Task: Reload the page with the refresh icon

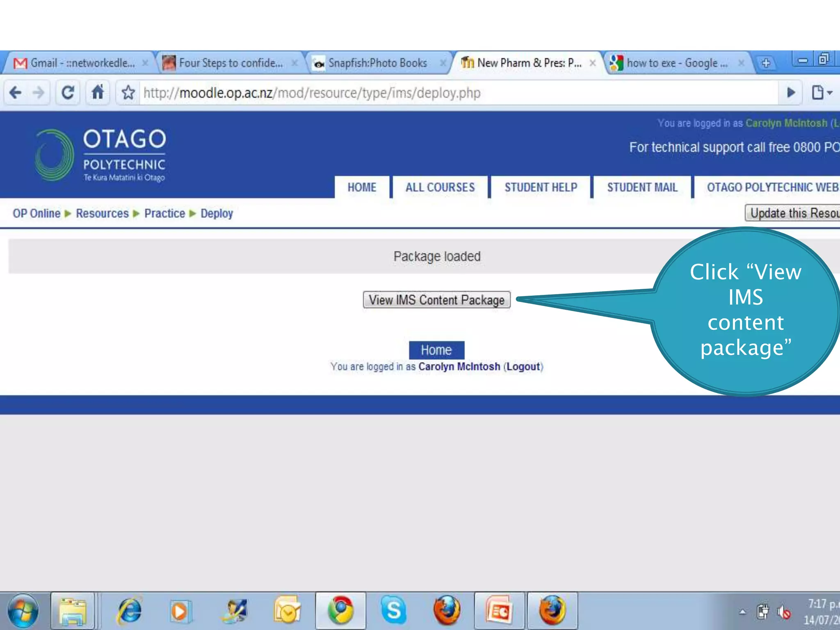Action: [68, 92]
